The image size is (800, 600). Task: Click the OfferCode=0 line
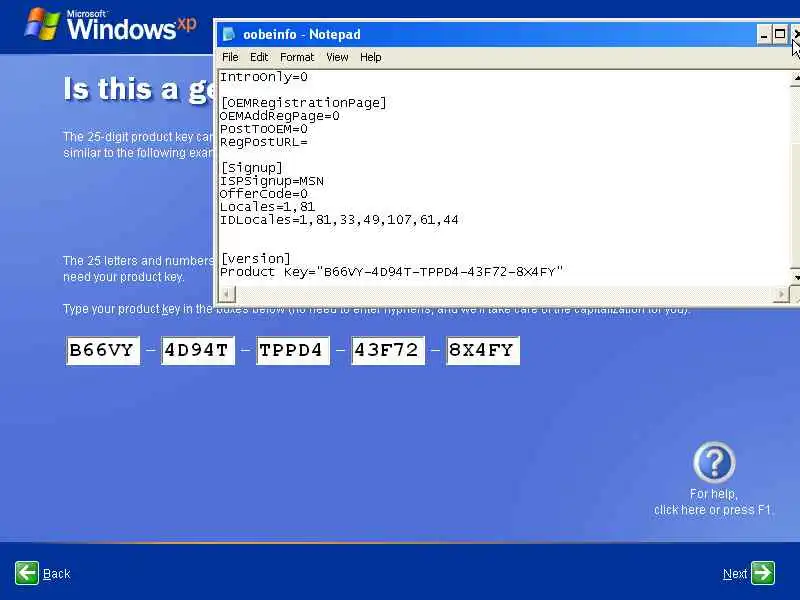pyautogui.click(x=263, y=194)
